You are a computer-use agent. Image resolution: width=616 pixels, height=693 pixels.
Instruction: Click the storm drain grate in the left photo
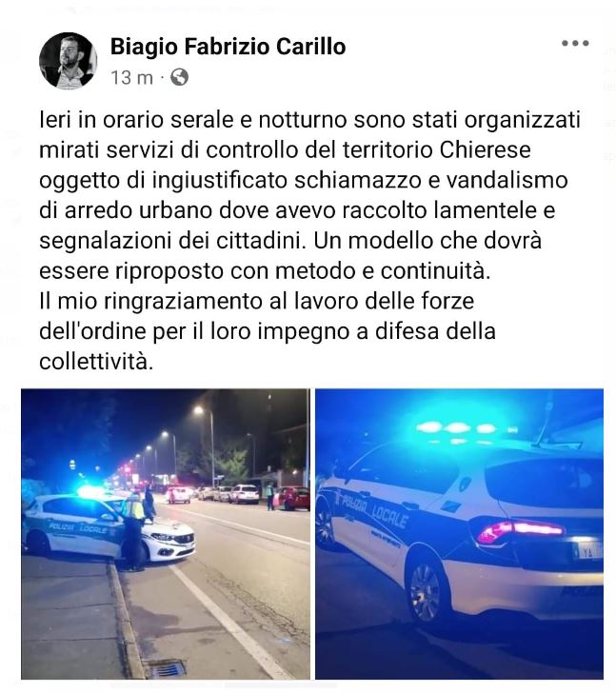coord(166,668)
